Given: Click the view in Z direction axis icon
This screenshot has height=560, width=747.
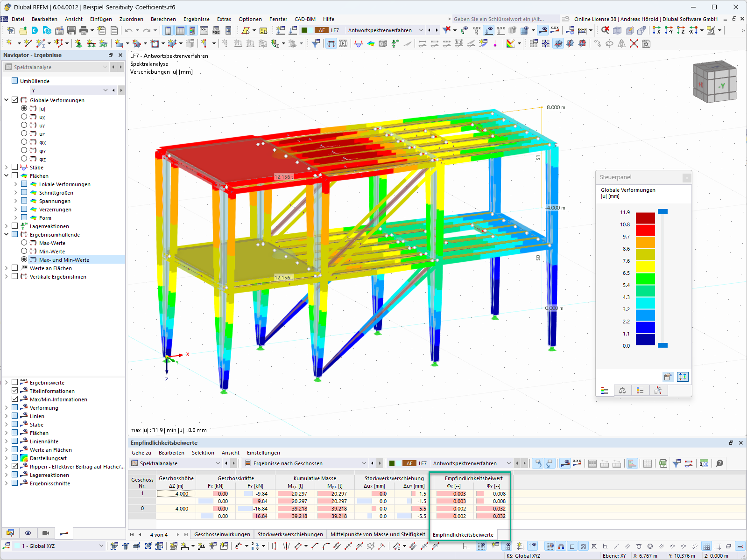Looking at the screenshot, I should [x=681, y=30].
